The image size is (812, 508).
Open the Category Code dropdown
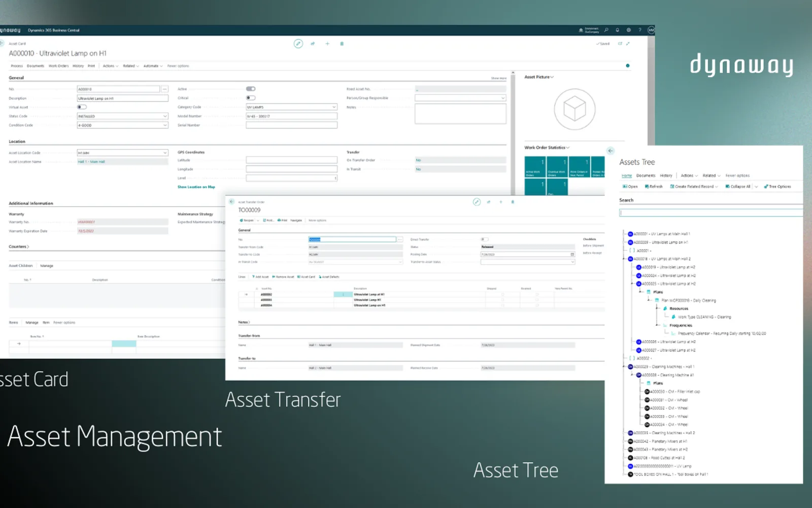coord(334,107)
